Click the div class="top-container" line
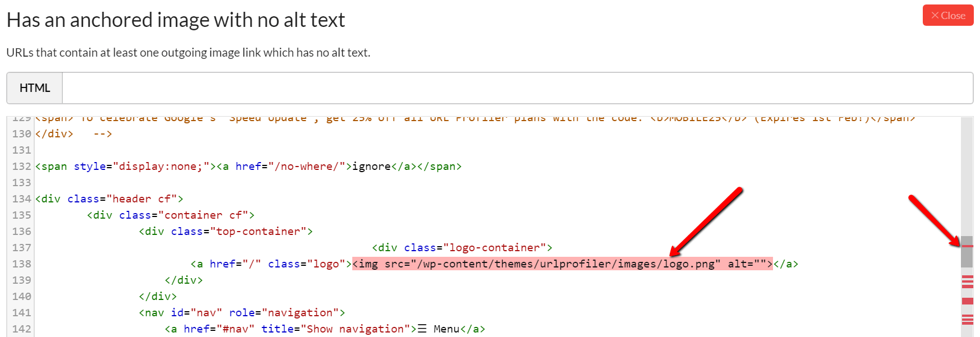Screen dimensions: 980x337 (226, 231)
